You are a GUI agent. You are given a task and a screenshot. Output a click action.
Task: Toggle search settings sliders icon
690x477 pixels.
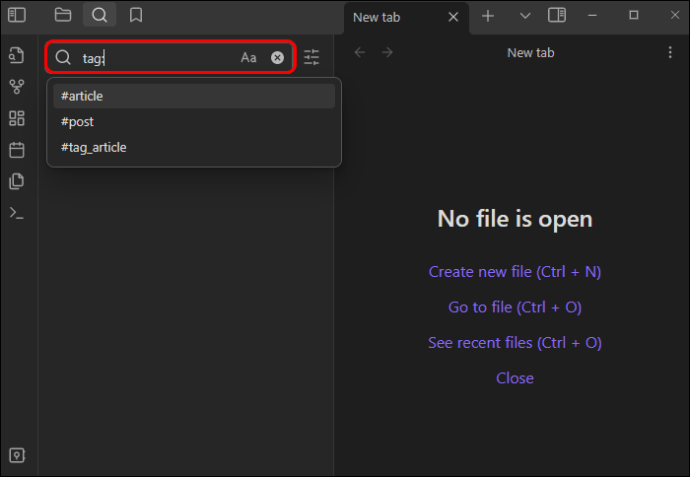click(x=312, y=57)
